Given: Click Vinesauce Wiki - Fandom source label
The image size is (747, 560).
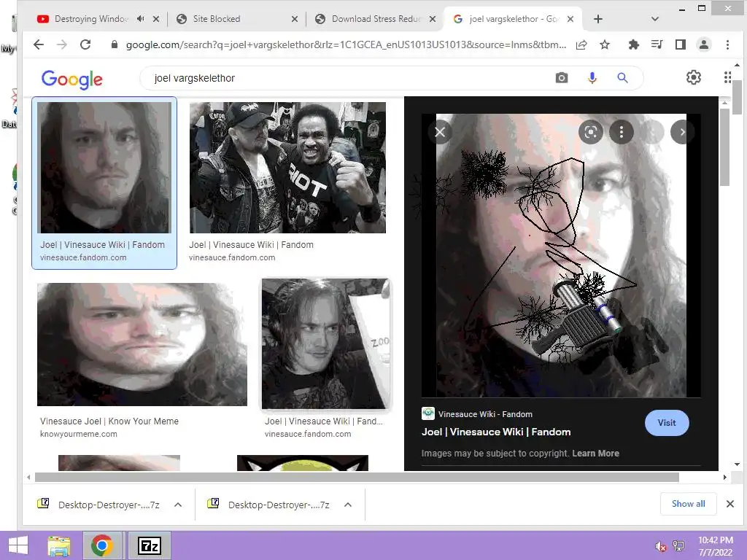Looking at the screenshot, I should pyautogui.click(x=485, y=414).
